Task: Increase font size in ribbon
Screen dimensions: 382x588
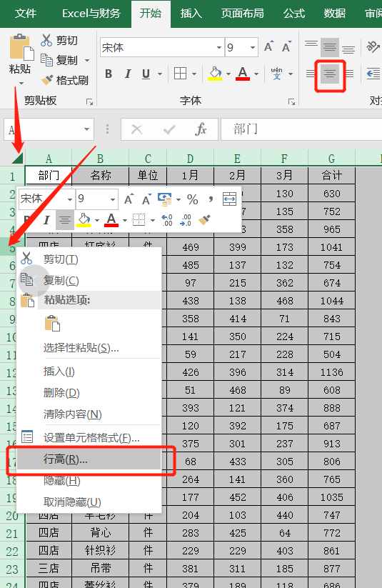Action: click(268, 47)
